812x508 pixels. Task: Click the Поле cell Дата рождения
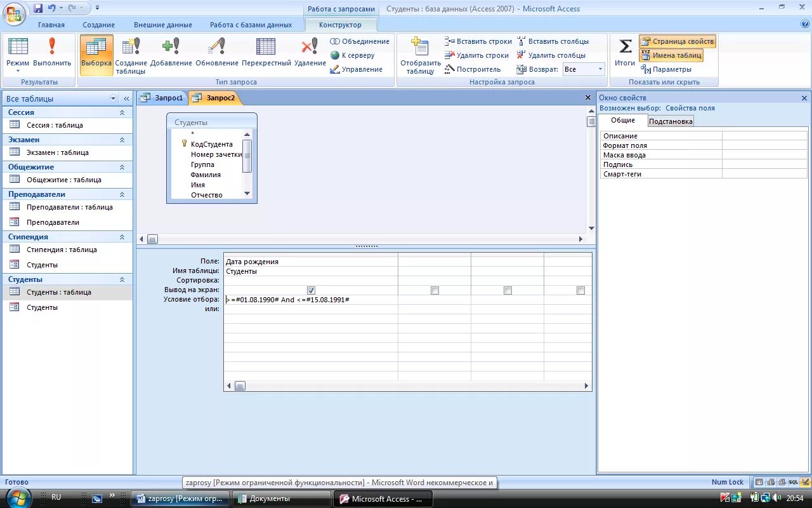pos(311,262)
